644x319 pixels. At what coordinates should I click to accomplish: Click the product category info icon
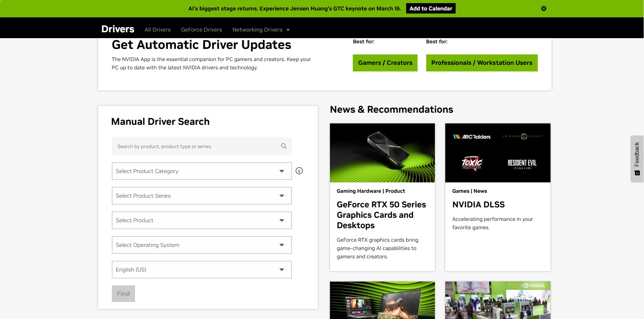pyautogui.click(x=299, y=171)
